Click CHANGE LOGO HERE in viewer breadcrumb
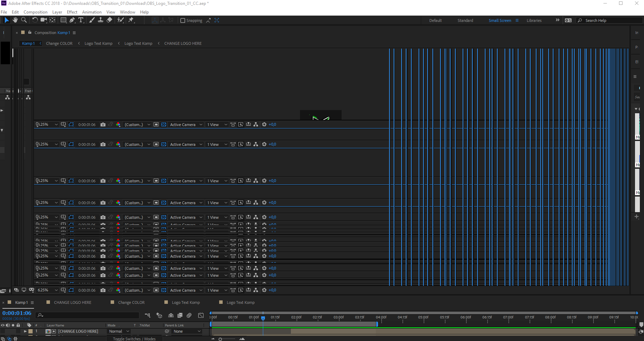 tap(183, 43)
